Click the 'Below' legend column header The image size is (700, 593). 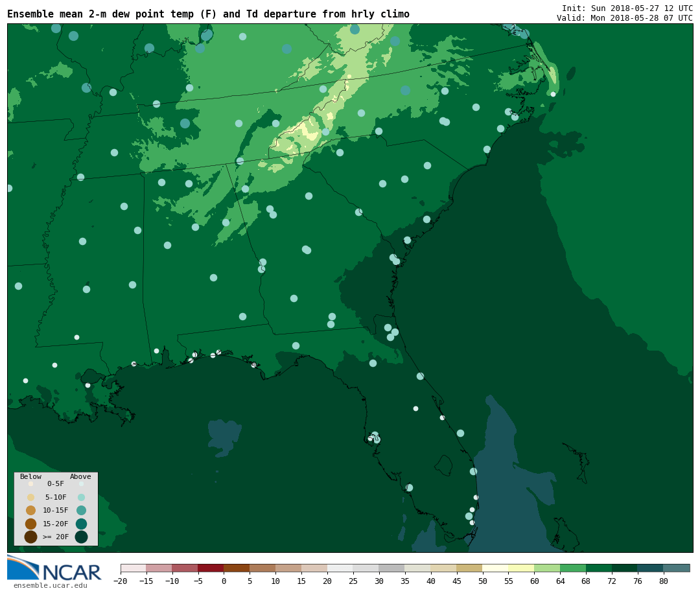pyautogui.click(x=31, y=476)
